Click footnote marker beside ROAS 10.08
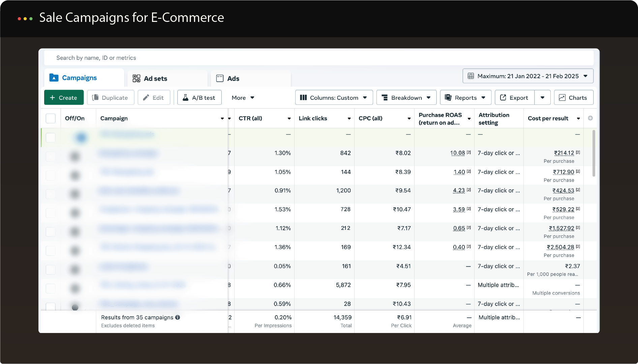 click(469, 152)
